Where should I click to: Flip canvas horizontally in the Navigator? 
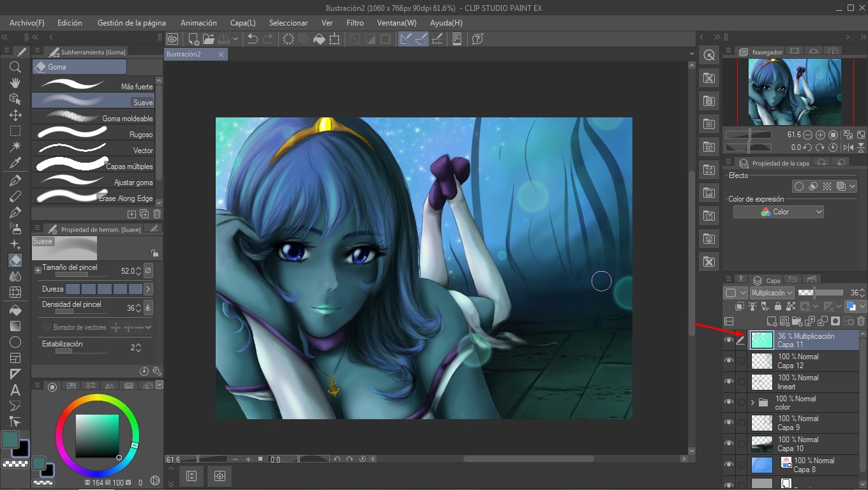coord(848,147)
